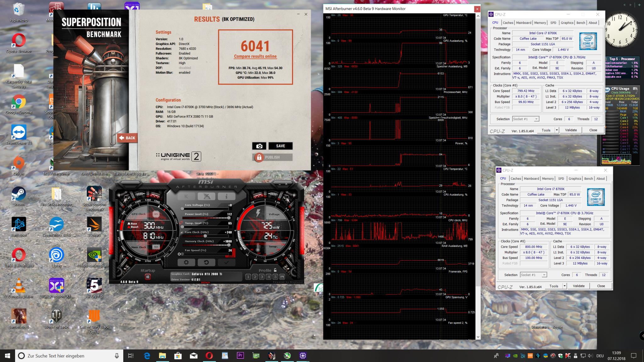Switch to Mainboard tab in upper CPU-Z

click(524, 23)
